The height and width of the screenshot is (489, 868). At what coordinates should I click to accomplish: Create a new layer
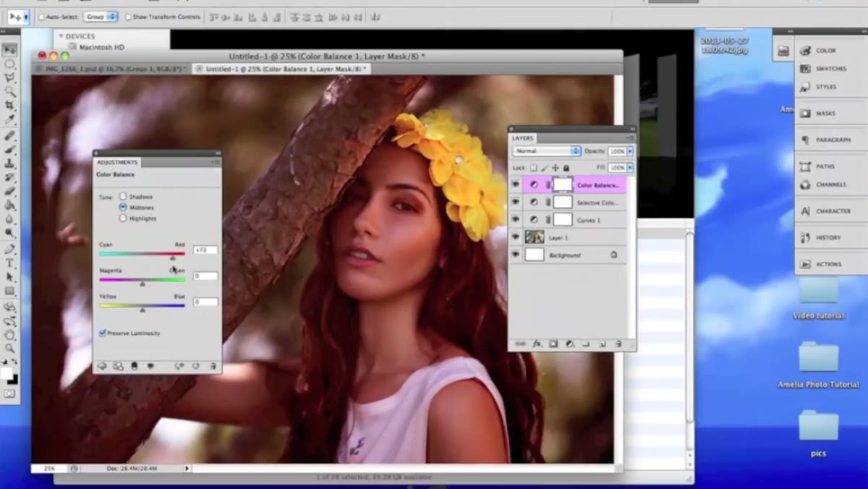pos(603,344)
